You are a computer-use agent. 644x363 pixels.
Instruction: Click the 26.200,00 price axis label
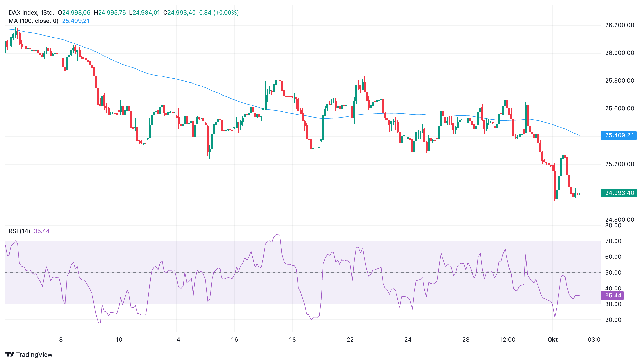(619, 25)
